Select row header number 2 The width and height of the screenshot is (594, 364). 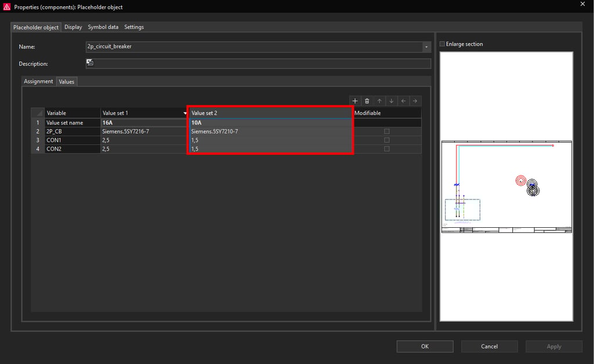38,132
